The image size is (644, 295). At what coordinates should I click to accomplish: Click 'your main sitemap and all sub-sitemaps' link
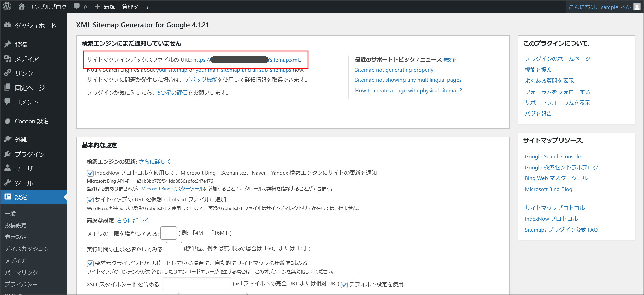coord(243,70)
